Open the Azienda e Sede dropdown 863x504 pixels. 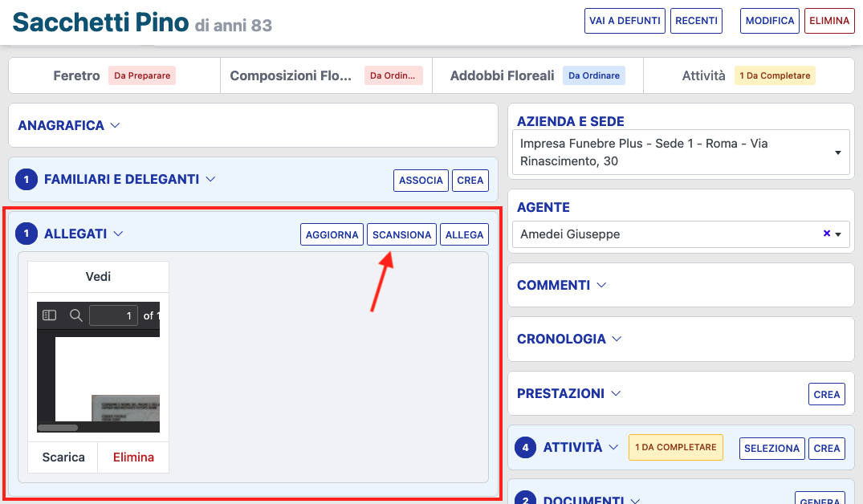(837, 152)
